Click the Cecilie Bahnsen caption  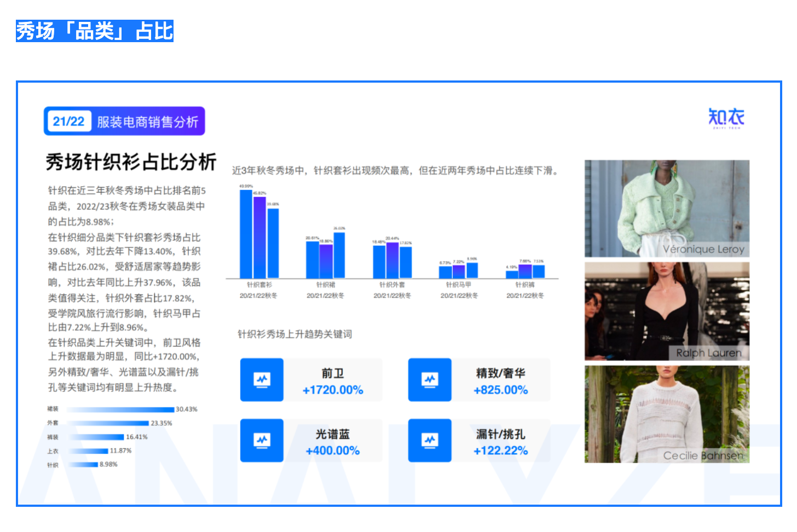(703, 455)
